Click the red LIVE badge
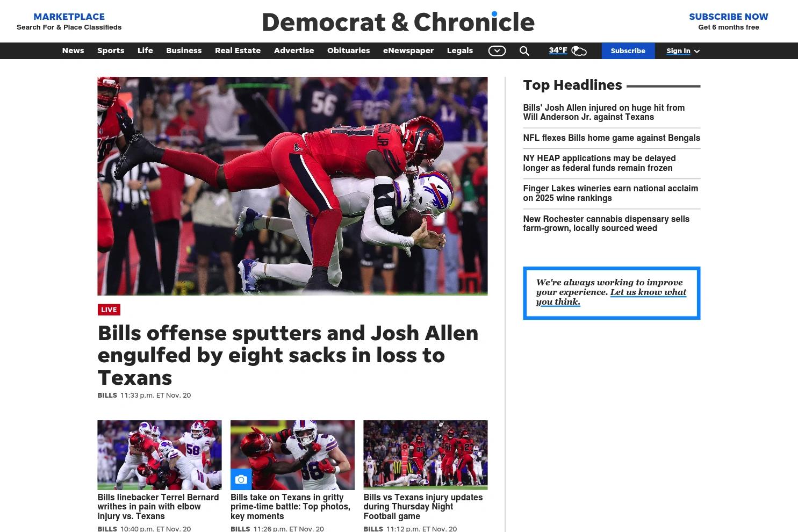798x532 pixels. [109, 310]
